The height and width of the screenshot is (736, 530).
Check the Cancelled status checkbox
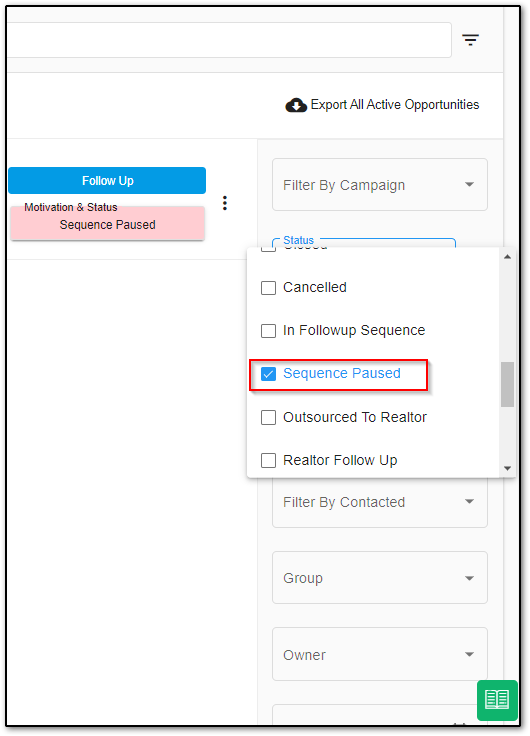point(268,288)
